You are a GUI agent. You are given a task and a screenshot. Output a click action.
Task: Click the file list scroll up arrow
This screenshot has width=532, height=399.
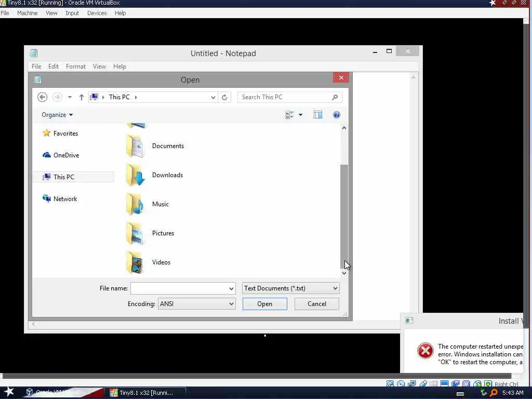click(x=344, y=128)
